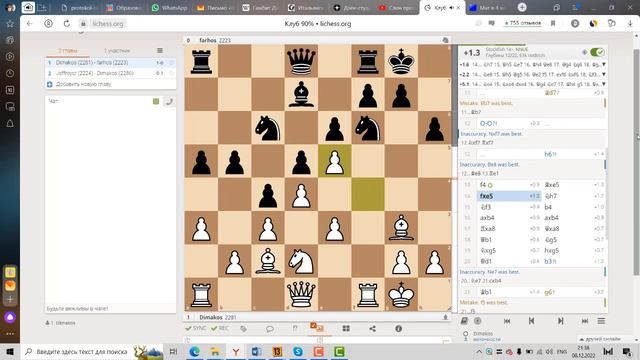The image size is (640, 360).
Task: Open engine settings gear next to toggle
Action: [584, 52]
